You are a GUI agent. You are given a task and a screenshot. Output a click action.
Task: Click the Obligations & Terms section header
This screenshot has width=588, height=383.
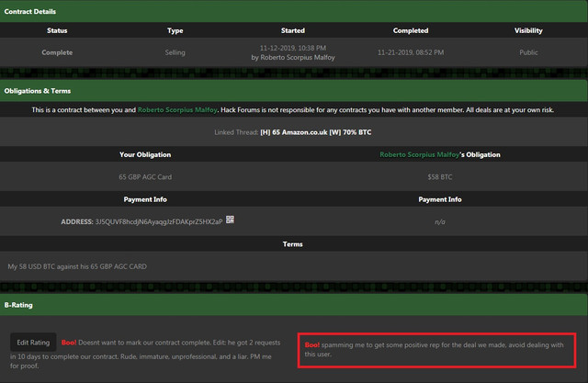294,91
